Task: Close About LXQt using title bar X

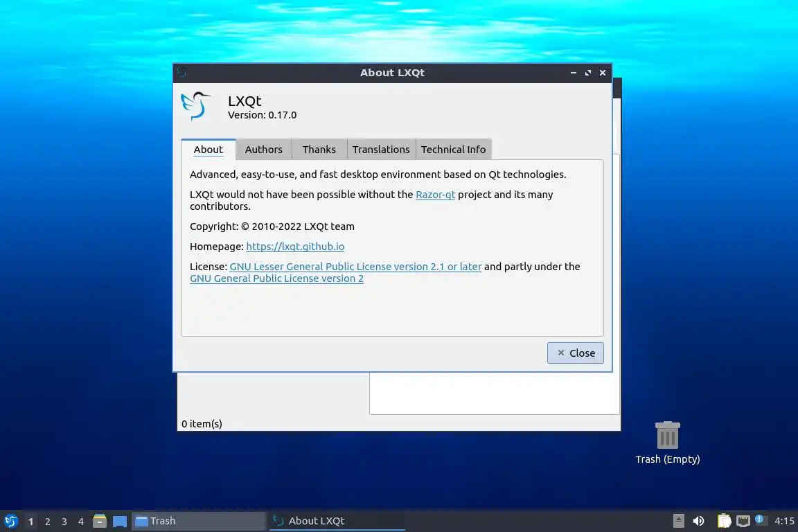Action: coord(603,73)
